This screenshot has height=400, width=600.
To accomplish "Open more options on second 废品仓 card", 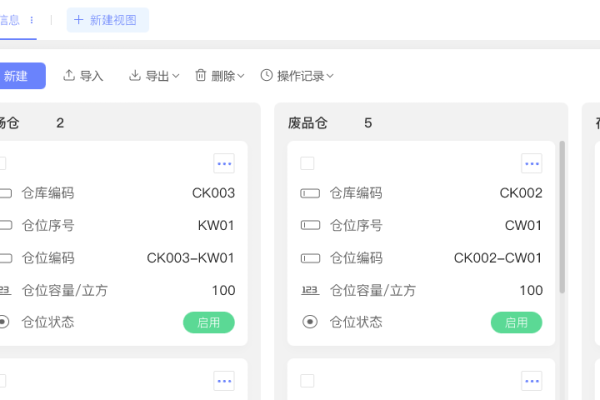I will 532,381.
